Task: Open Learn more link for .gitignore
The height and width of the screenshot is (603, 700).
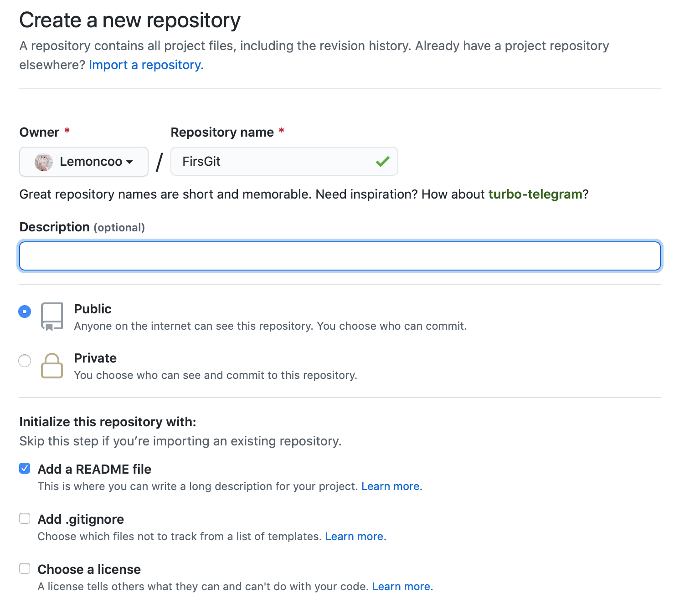Action: coord(355,537)
